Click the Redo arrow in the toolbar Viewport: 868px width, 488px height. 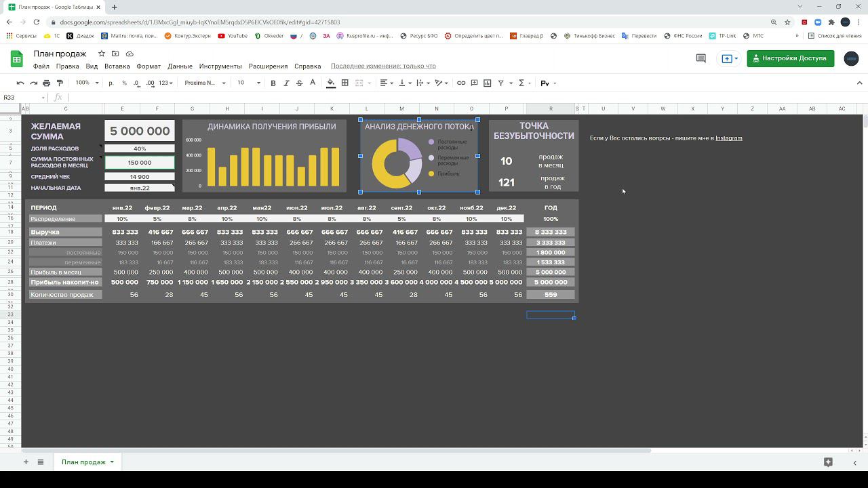pos(33,83)
